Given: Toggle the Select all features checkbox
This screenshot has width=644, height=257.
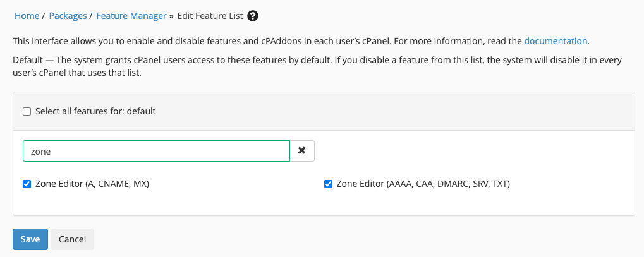Looking at the screenshot, I should (27, 111).
